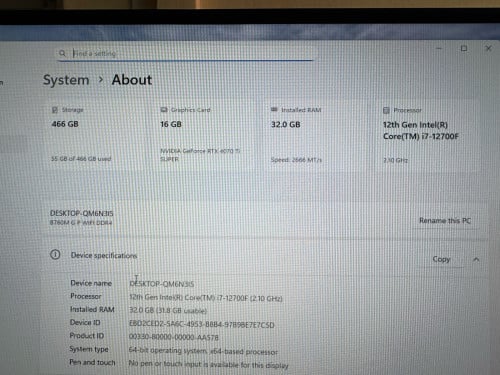The image size is (500, 375).
Task: Select the No pen or touch input text
Action: click(x=208, y=364)
